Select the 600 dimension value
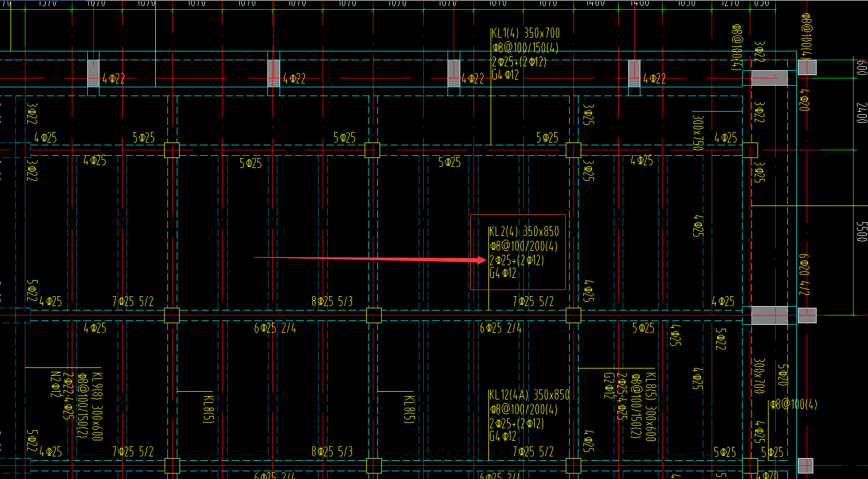 click(x=861, y=68)
